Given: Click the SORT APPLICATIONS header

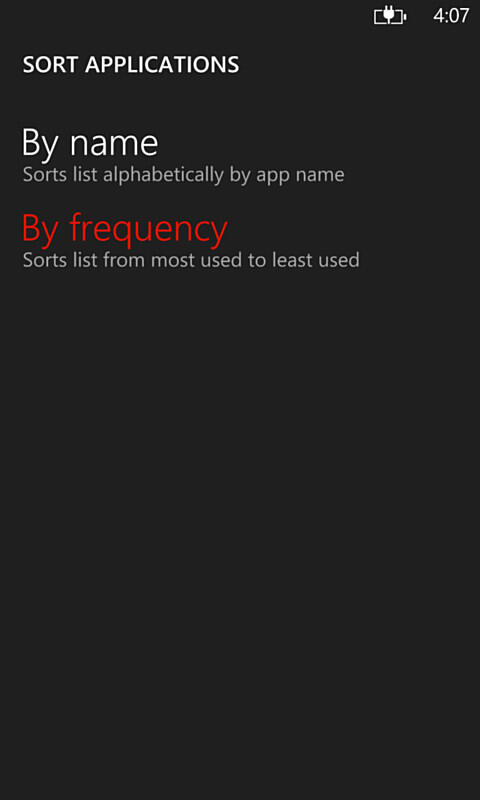Looking at the screenshot, I should (x=131, y=65).
